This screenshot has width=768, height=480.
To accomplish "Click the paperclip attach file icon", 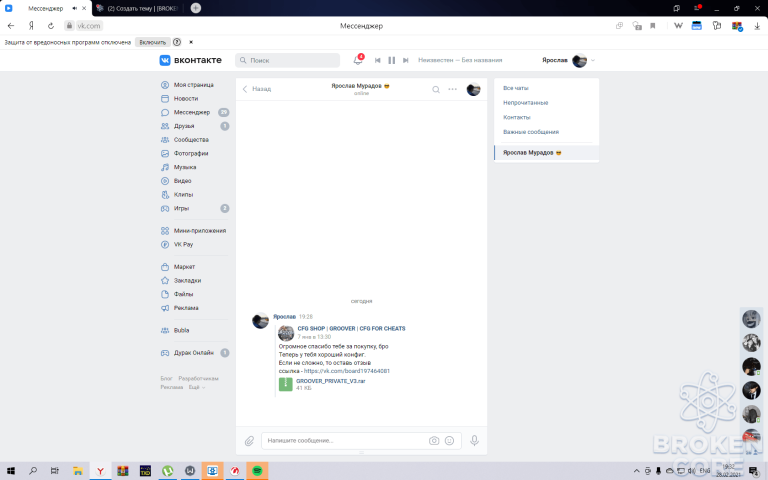I will pos(249,441).
